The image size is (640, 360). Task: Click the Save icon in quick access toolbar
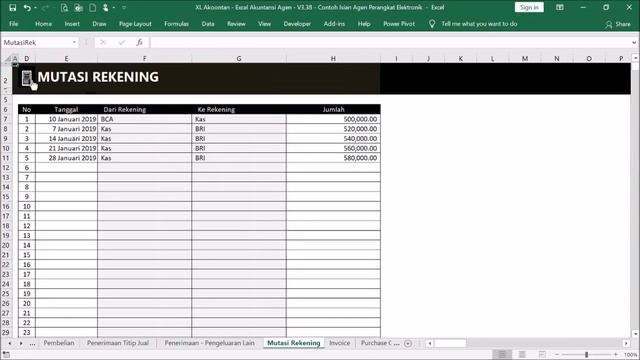pos(13,7)
